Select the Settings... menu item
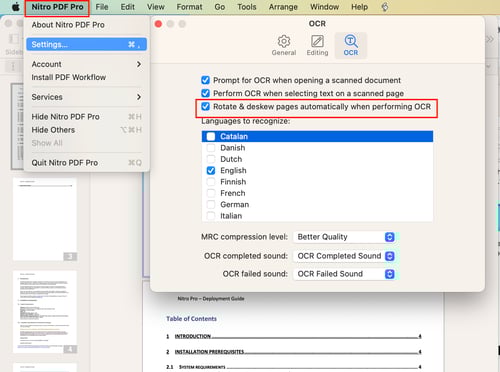This screenshot has width=500, height=372. [86, 44]
